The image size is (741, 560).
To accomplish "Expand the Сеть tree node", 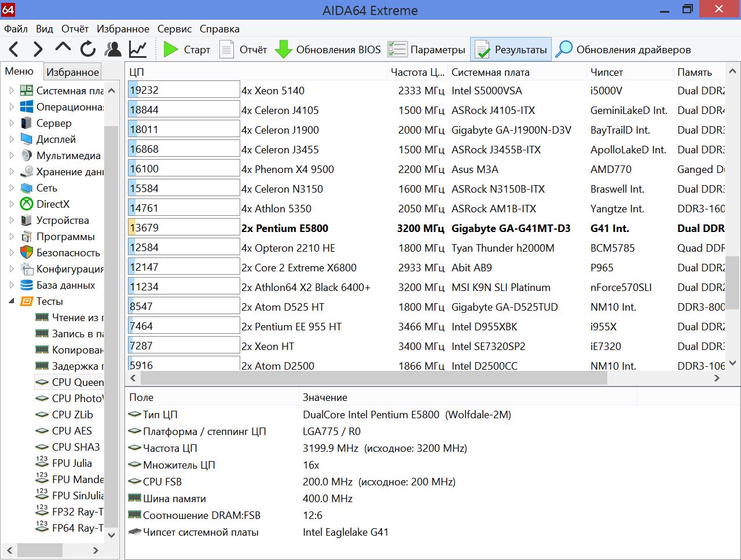I will click(12, 188).
